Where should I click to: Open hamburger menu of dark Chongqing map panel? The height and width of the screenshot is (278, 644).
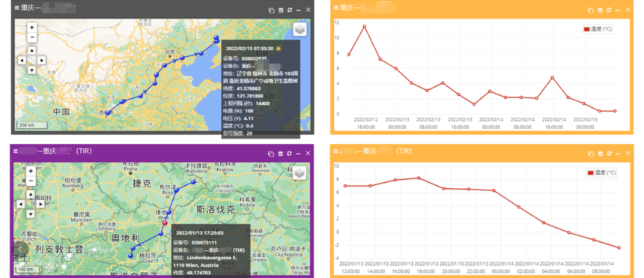tap(16, 7)
